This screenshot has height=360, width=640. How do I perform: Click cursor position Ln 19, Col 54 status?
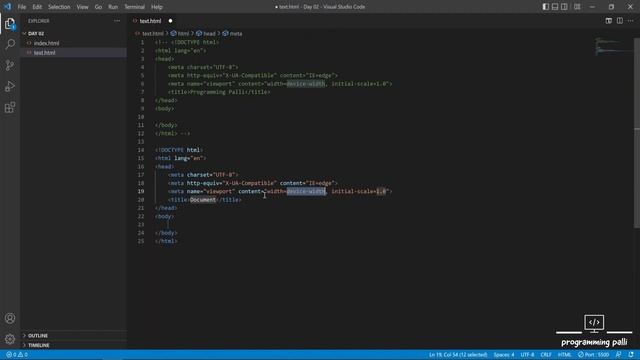458,355
